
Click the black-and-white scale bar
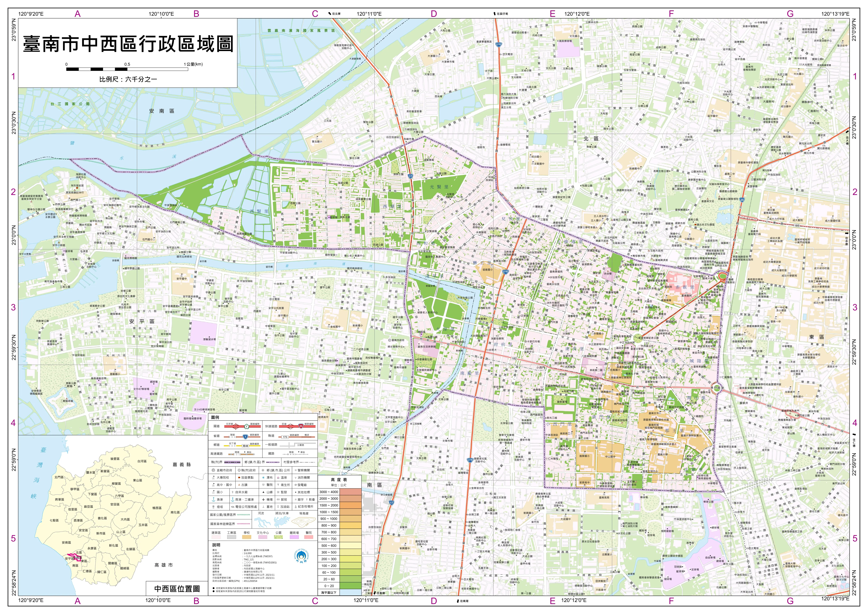[x=127, y=69]
